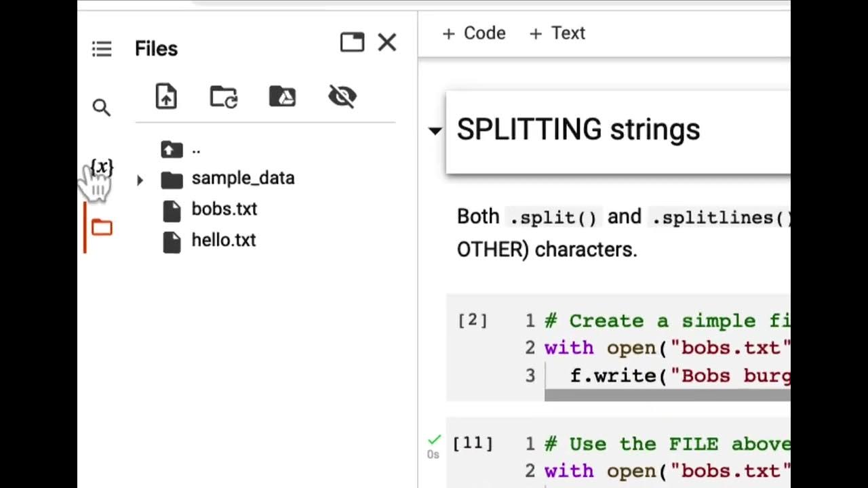
Task: Refresh the file list with folder icon
Action: [x=224, y=96]
